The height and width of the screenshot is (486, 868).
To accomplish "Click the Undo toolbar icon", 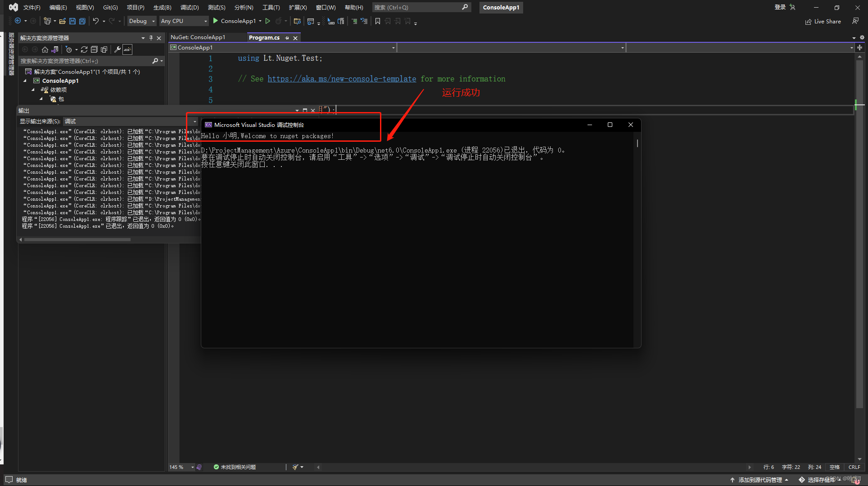I will 96,21.
